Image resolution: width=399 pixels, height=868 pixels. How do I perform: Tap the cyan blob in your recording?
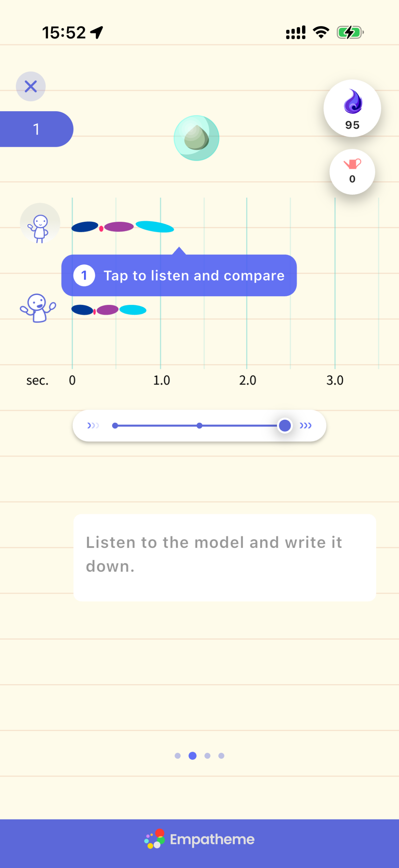pyautogui.click(x=133, y=310)
